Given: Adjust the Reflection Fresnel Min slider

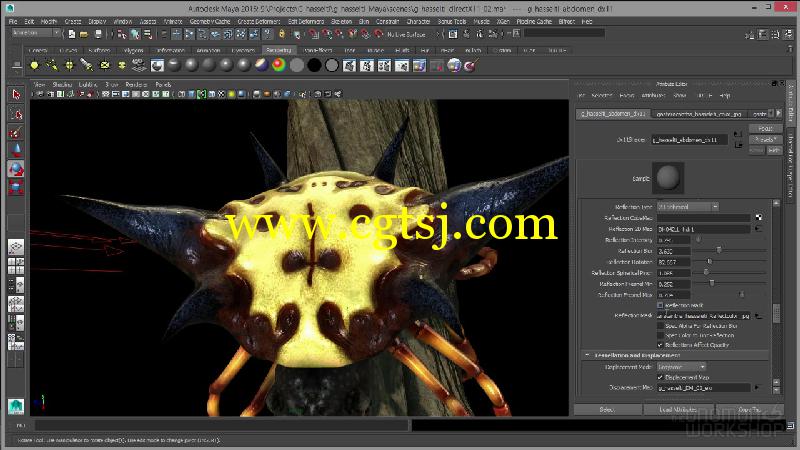Looking at the screenshot, I should (711, 284).
